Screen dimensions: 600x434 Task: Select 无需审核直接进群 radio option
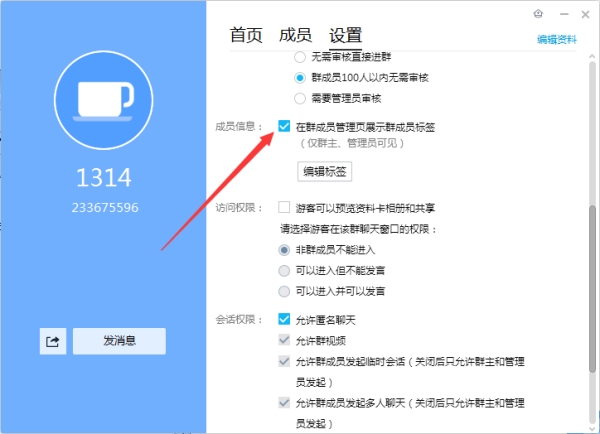(300, 57)
